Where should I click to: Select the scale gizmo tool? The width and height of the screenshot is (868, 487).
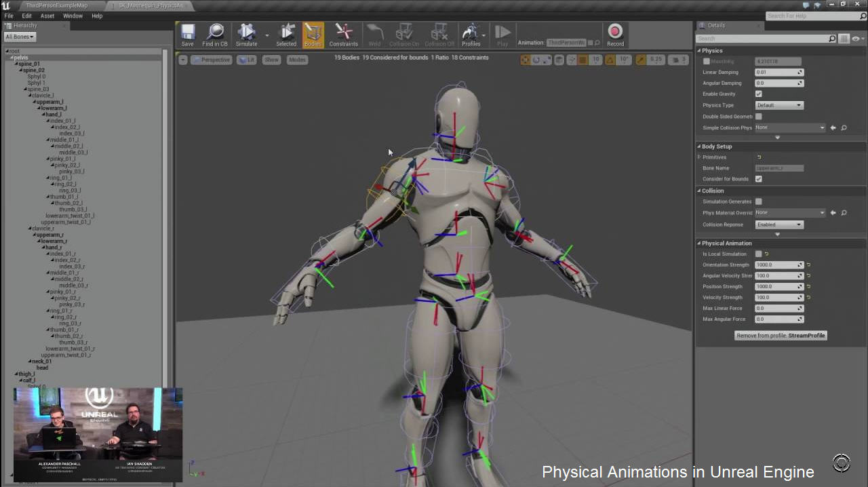(547, 60)
